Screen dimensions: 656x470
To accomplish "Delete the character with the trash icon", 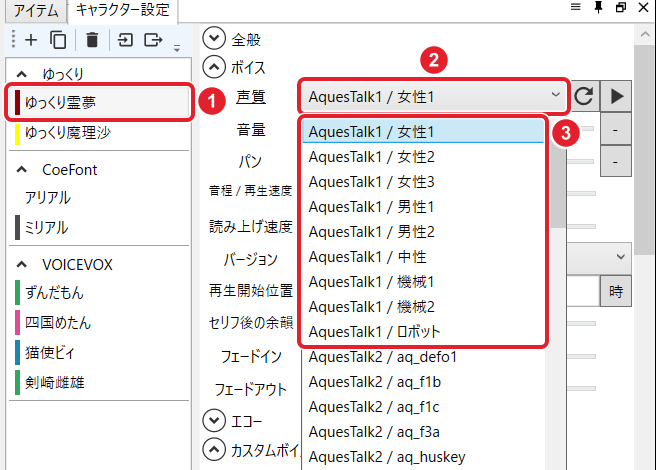I will [92, 40].
